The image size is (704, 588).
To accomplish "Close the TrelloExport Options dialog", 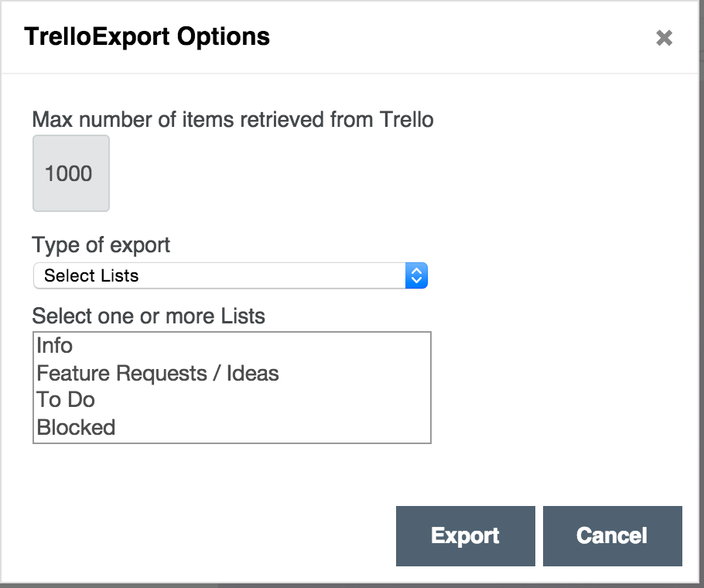I will (664, 37).
